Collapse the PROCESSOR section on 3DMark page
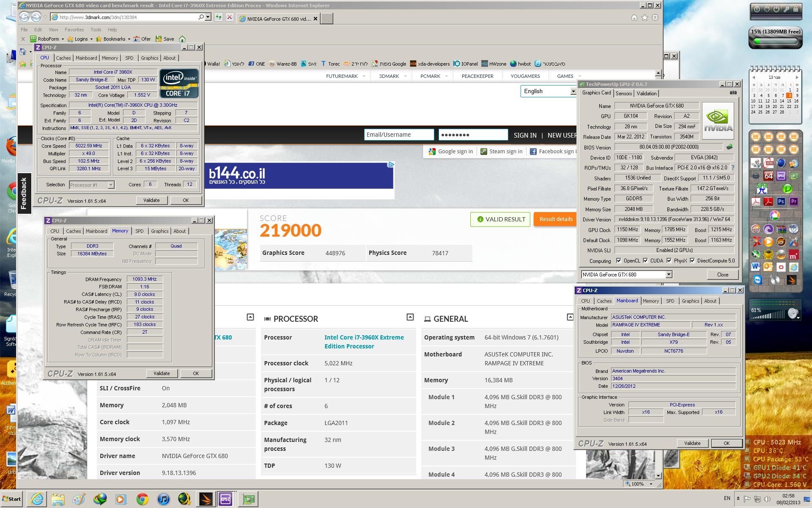The height and width of the screenshot is (508, 812). coord(410,317)
